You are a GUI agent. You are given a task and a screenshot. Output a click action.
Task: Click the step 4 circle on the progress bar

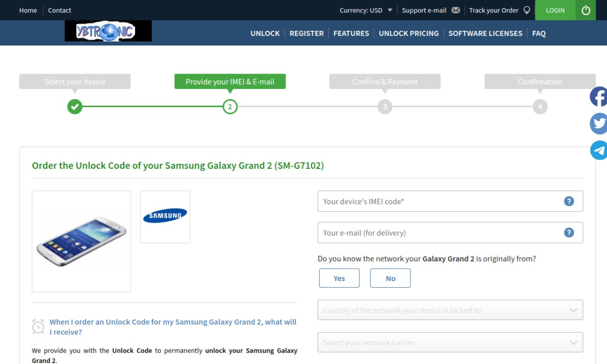[540, 107]
